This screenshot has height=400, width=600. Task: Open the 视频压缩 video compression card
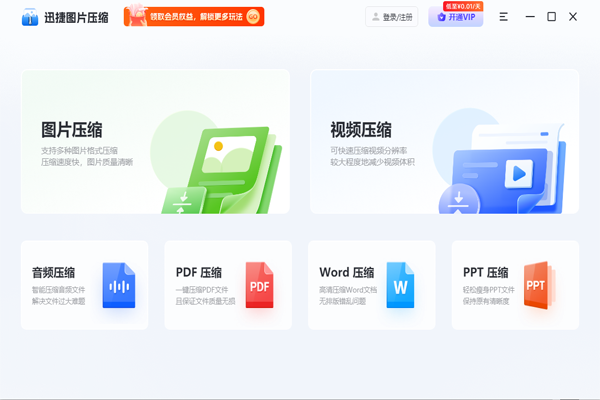[444, 141]
